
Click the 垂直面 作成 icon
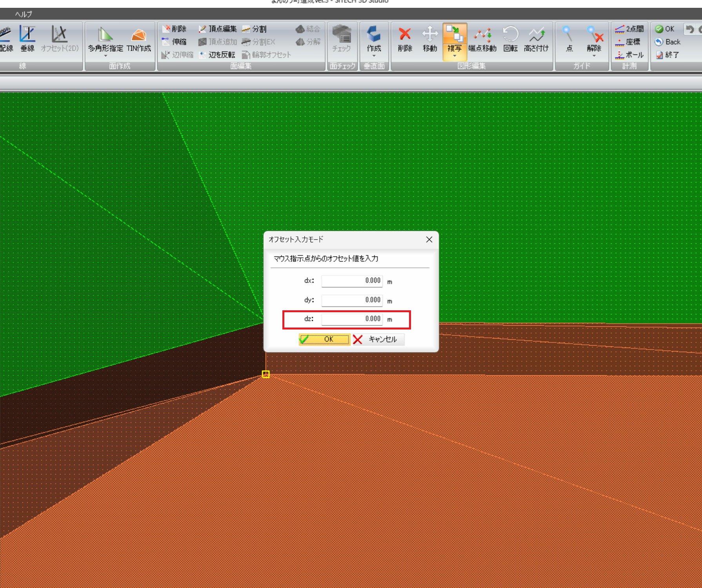tap(374, 34)
